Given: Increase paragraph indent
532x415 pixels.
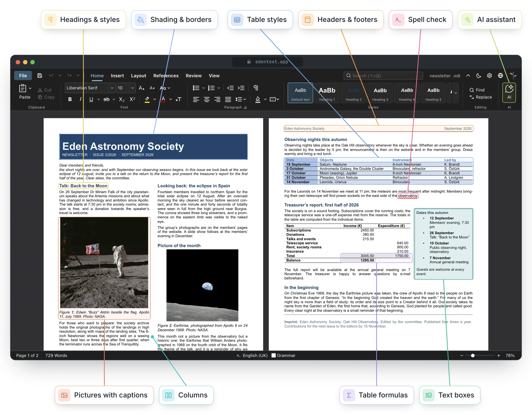Looking at the screenshot, I should (241, 88).
